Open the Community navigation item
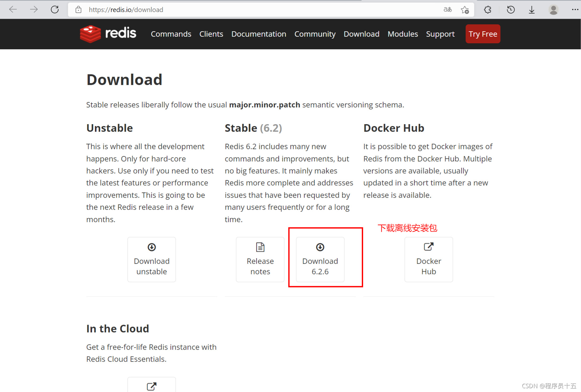The width and height of the screenshot is (581, 392). pyautogui.click(x=315, y=34)
